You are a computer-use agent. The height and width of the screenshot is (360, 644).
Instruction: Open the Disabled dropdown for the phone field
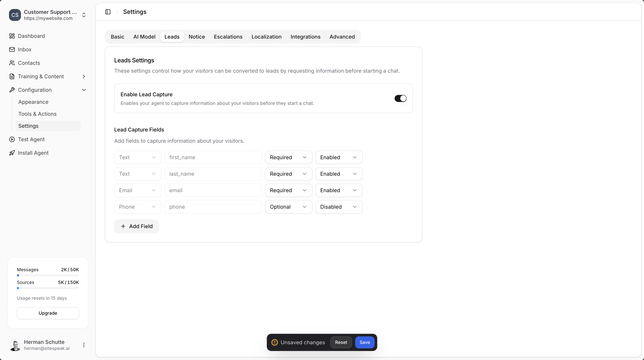tap(338, 207)
